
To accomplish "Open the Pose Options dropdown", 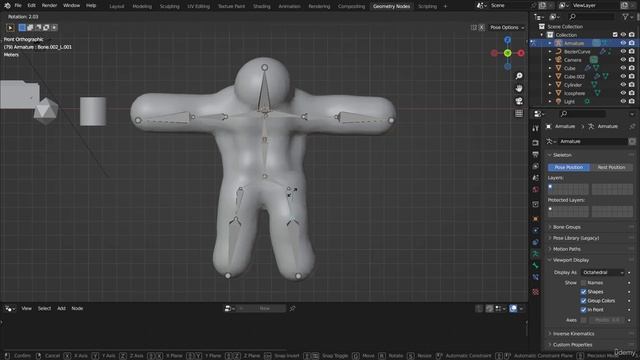I will tap(507, 27).
